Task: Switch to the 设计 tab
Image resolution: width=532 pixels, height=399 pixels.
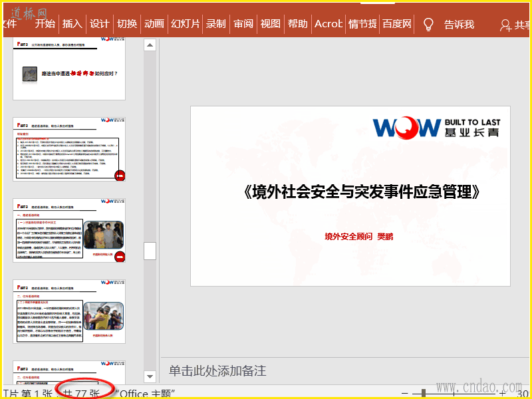Action: [99, 24]
